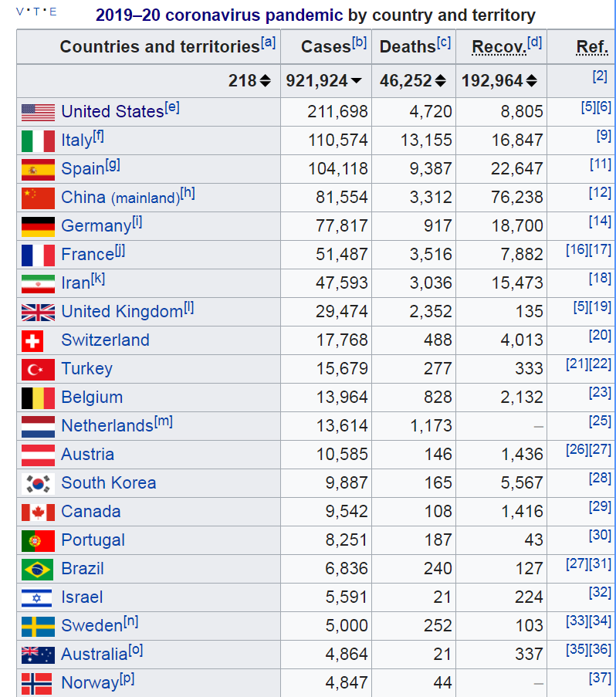This screenshot has height=697, width=616.
Task: Open reference [9] for Italy
Action: click(604, 135)
